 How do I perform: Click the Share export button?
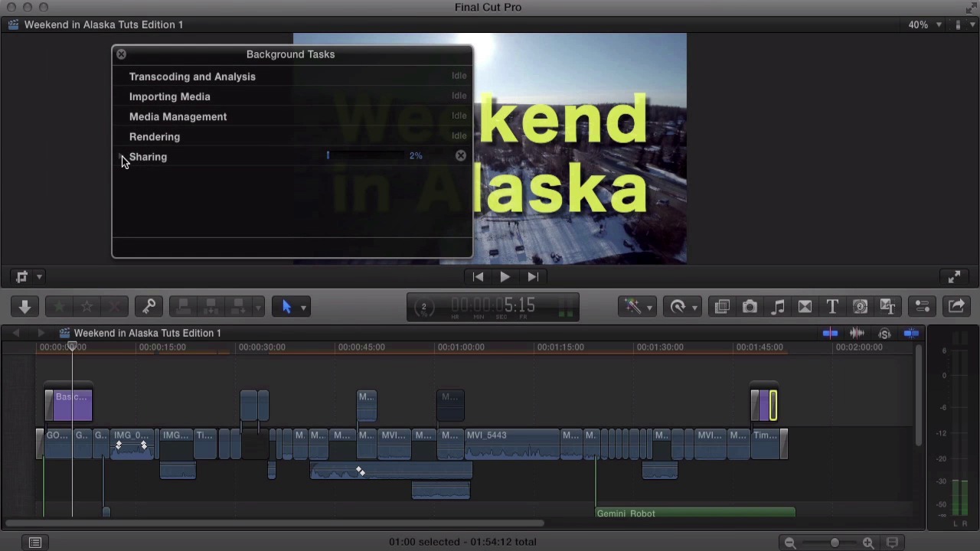point(956,307)
